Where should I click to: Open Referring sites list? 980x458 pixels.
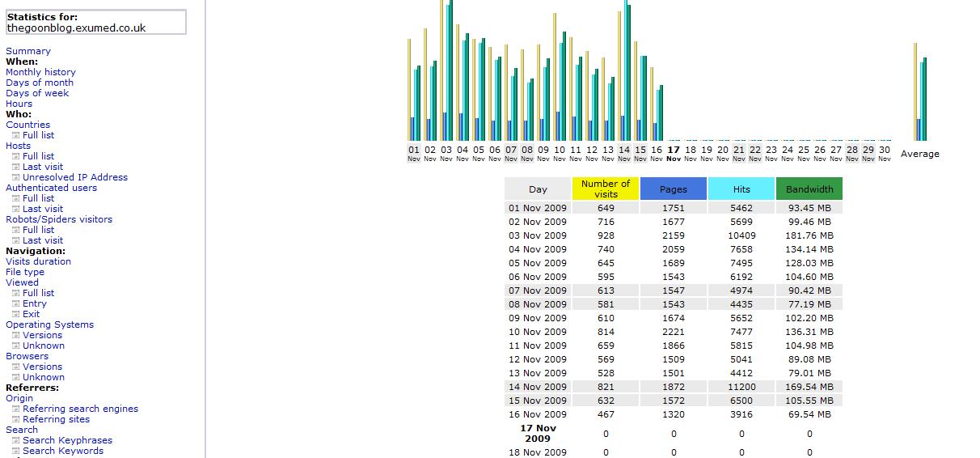[x=57, y=419]
